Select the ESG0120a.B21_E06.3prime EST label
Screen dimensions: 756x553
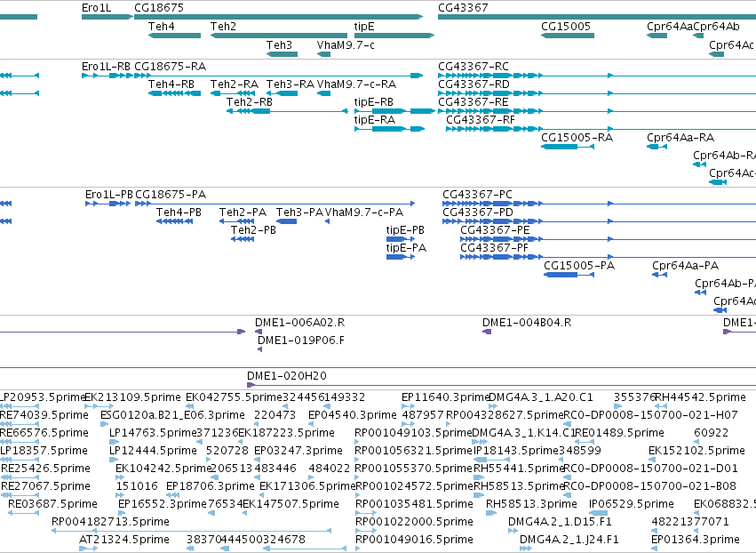point(172,415)
